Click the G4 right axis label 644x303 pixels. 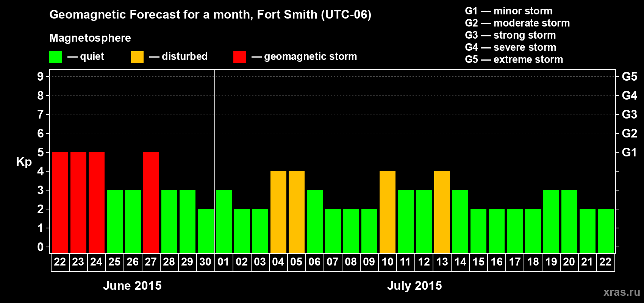pos(630,95)
